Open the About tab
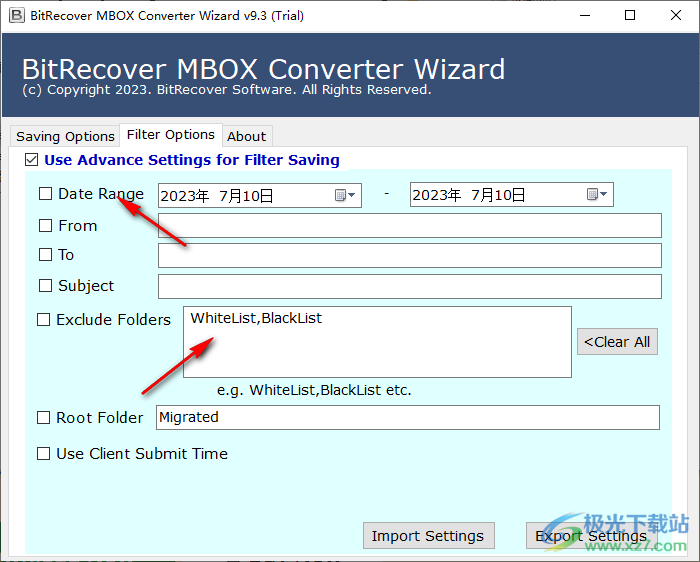 (x=246, y=136)
